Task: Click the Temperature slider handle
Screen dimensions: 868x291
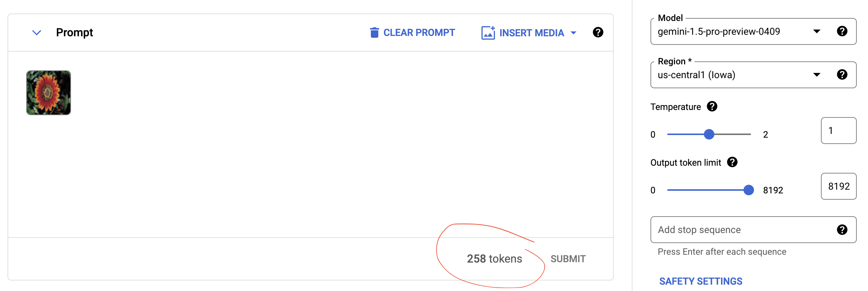Action: (x=709, y=134)
